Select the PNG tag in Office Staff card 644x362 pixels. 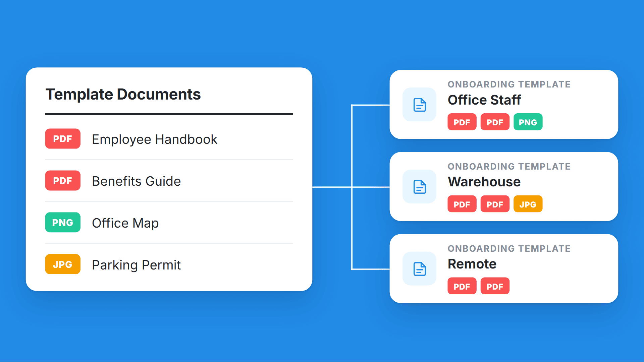point(528,122)
